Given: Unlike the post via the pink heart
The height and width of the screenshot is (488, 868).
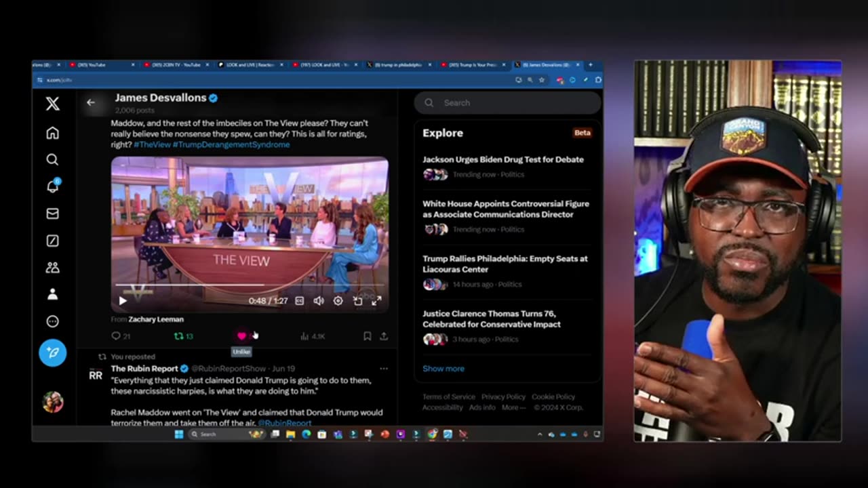Looking at the screenshot, I should [x=242, y=335].
